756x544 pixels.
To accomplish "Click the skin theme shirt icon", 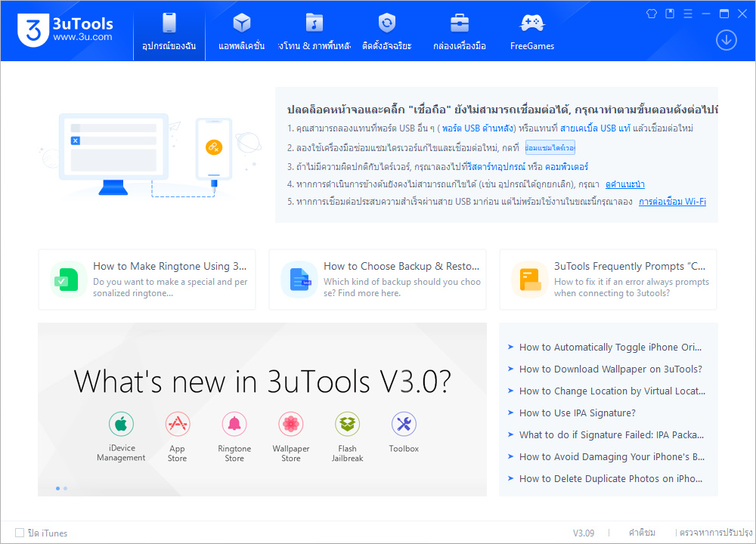I will coord(652,14).
